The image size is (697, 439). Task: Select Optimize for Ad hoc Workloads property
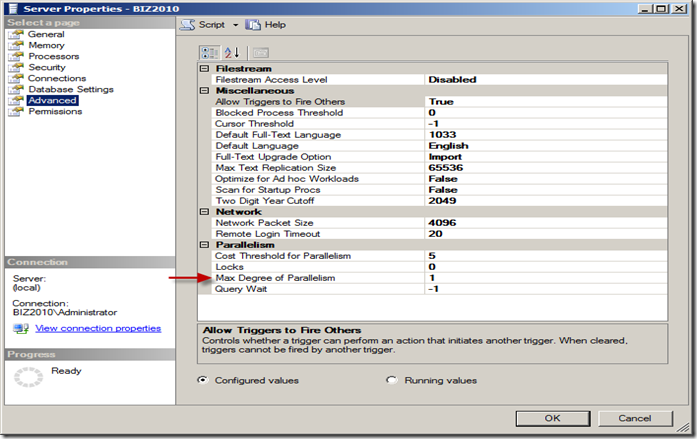(x=287, y=179)
